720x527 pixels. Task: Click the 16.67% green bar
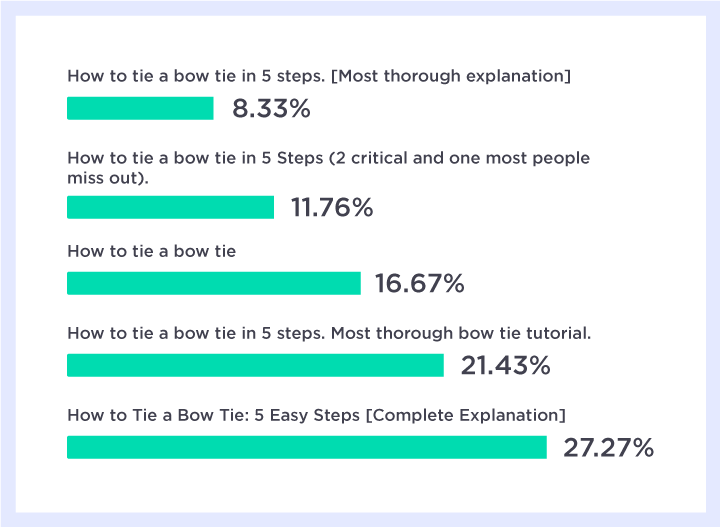pyautogui.click(x=214, y=283)
